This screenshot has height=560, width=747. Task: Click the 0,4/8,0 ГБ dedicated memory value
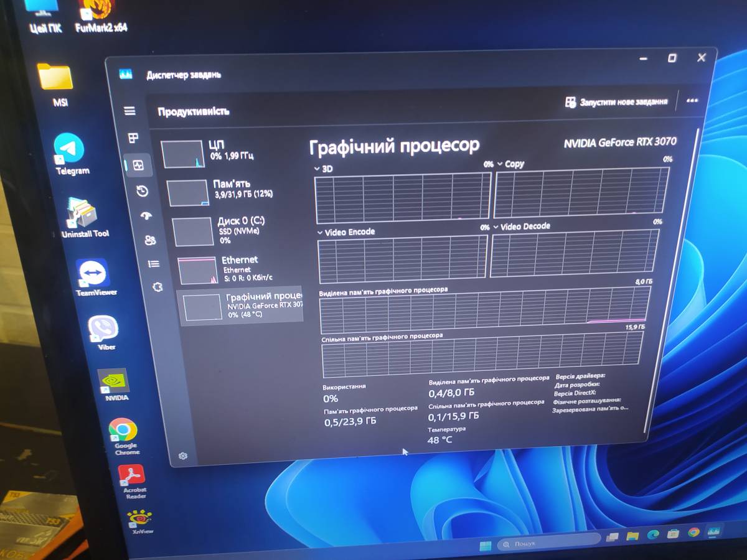pos(452,393)
